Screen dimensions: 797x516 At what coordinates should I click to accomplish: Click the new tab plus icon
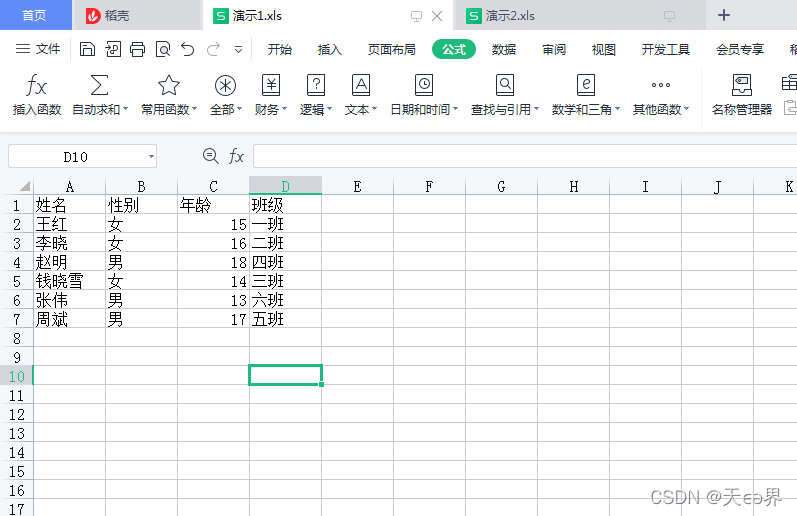(x=724, y=15)
